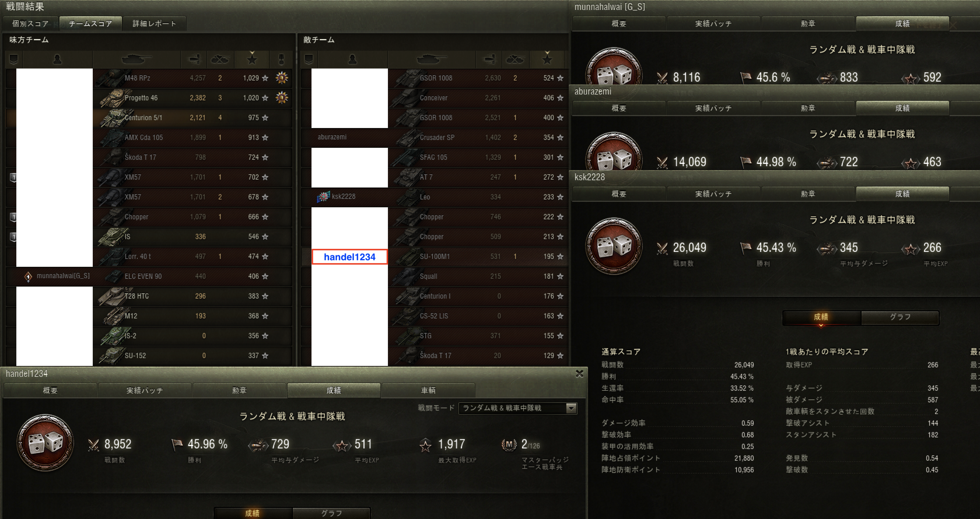The height and width of the screenshot is (519, 980).
Task: Click the clan emblem beside ksk2228
Action: click(x=323, y=197)
